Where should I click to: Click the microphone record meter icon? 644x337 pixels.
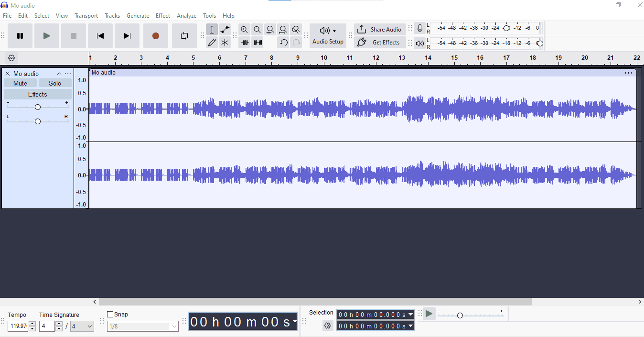click(x=420, y=29)
